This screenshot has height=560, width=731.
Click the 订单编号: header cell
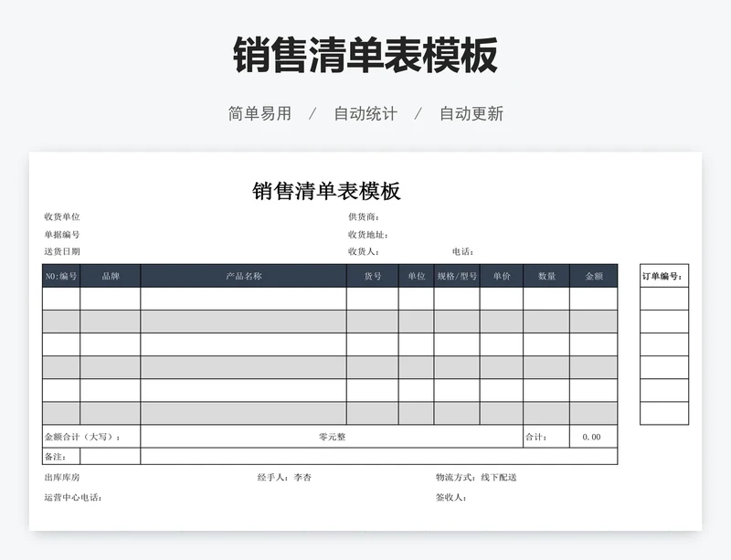coord(664,276)
